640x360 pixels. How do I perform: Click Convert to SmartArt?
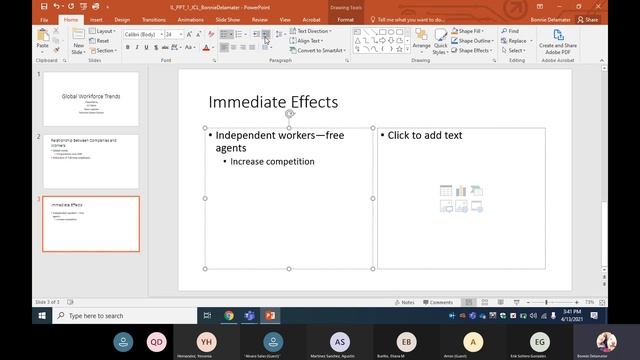318,51
